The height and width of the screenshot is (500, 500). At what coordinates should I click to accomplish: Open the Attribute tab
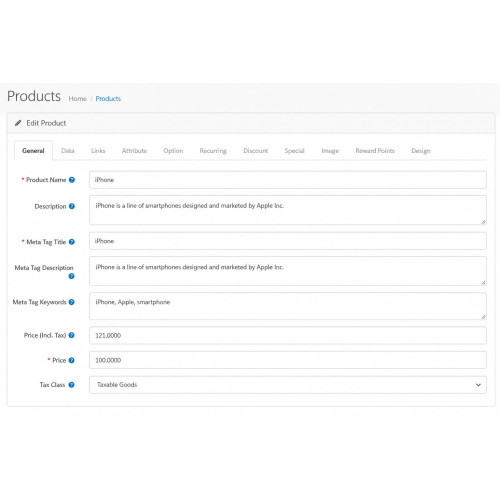[134, 151]
